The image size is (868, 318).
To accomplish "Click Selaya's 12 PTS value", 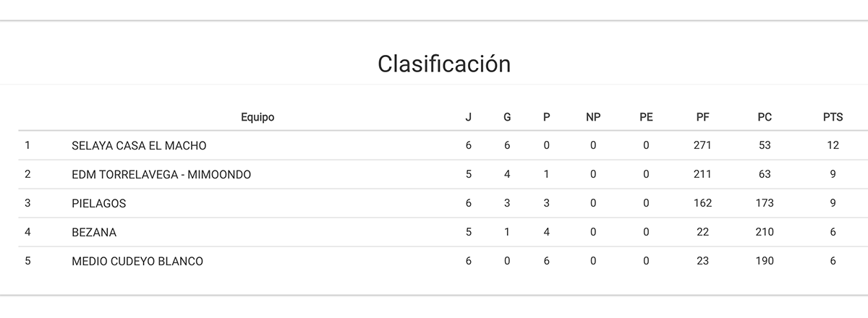I will 833,146.
